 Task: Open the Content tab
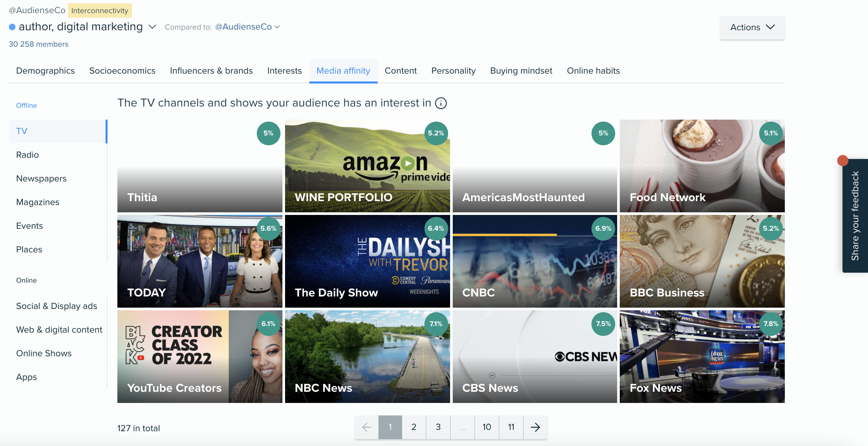tap(401, 71)
